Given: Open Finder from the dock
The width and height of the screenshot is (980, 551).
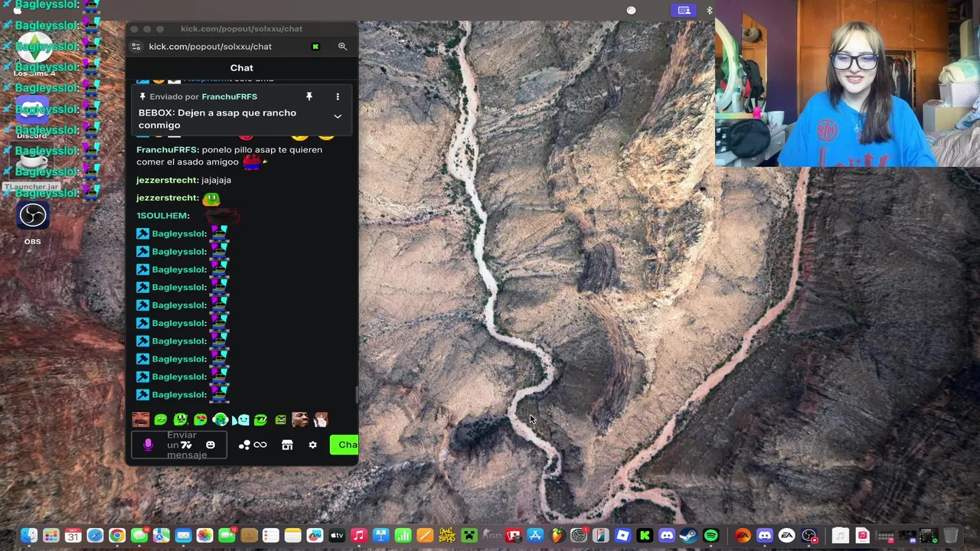Looking at the screenshot, I should [x=29, y=536].
